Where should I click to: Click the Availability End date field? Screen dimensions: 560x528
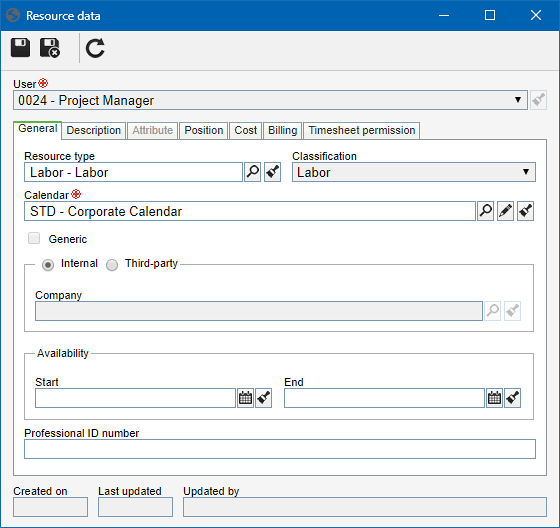[x=384, y=398]
